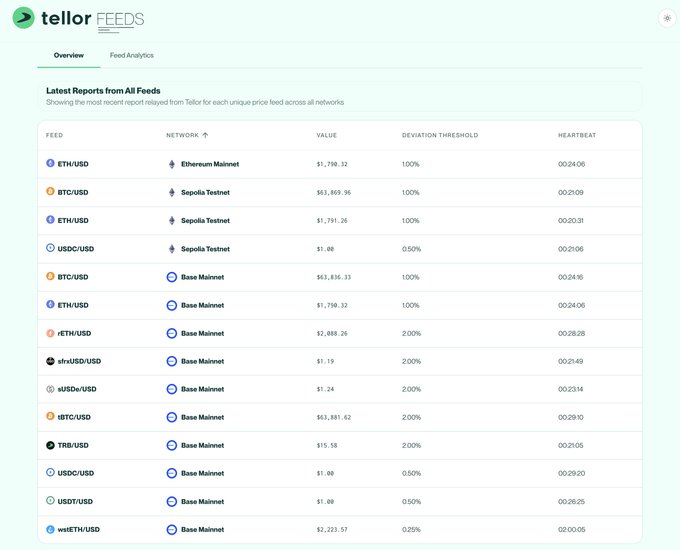Click the Sepolia icon in the $1,791.26 row

(x=172, y=220)
